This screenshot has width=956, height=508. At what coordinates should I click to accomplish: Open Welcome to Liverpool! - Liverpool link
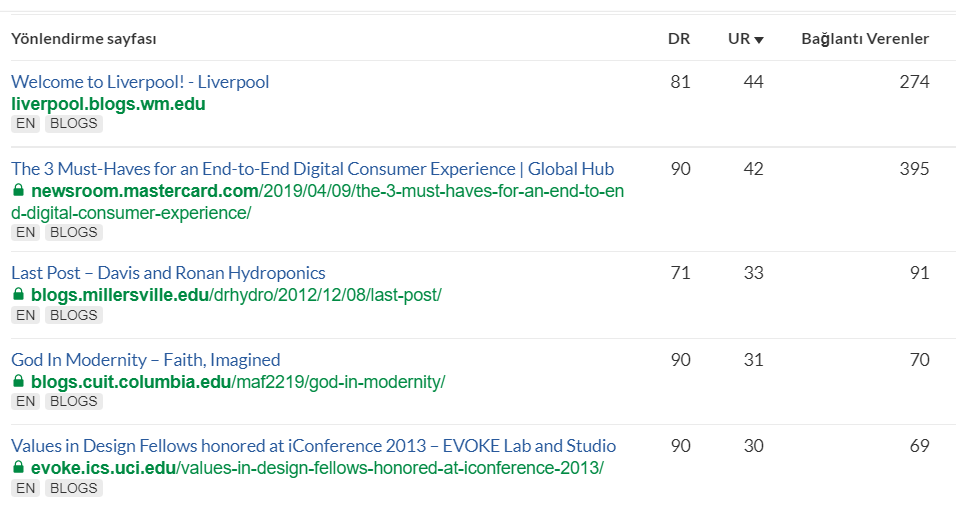pyautogui.click(x=140, y=82)
